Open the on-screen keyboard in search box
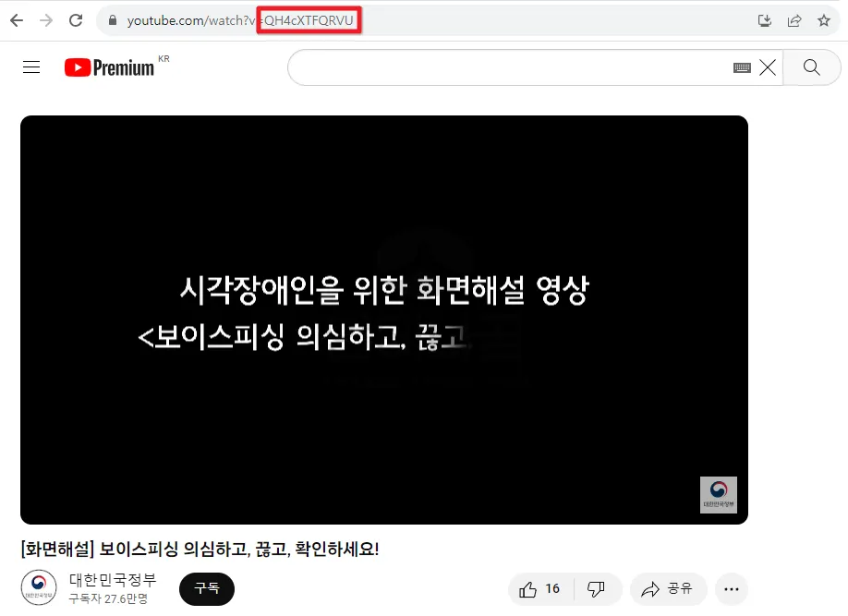Viewport: 848px width, 616px height. [742, 67]
